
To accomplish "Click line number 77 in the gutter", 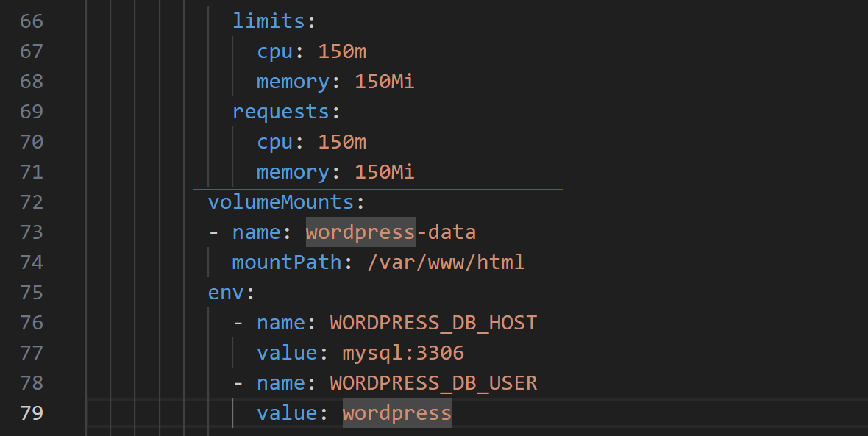I will point(32,353).
